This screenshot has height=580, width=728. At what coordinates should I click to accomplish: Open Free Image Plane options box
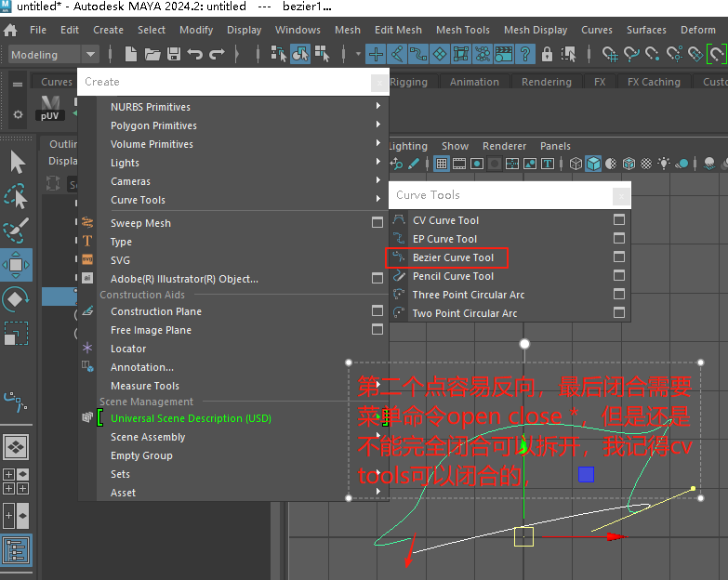(377, 329)
